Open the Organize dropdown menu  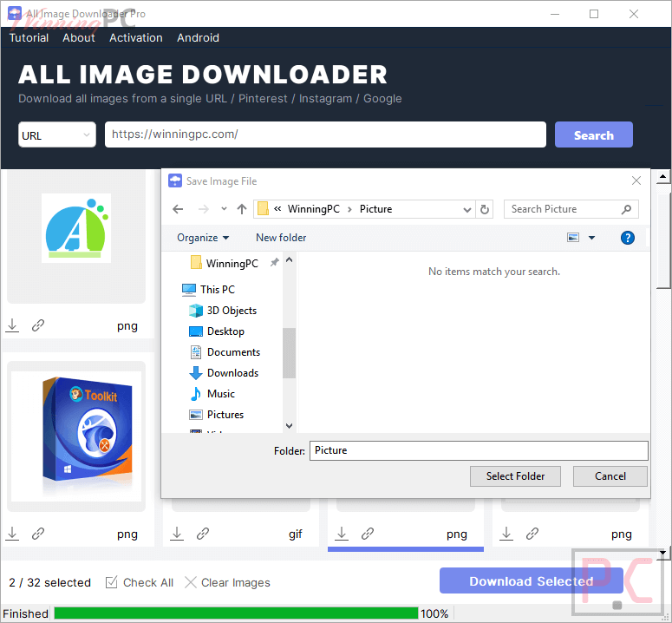pyautogui.click(x=203, y=238)
